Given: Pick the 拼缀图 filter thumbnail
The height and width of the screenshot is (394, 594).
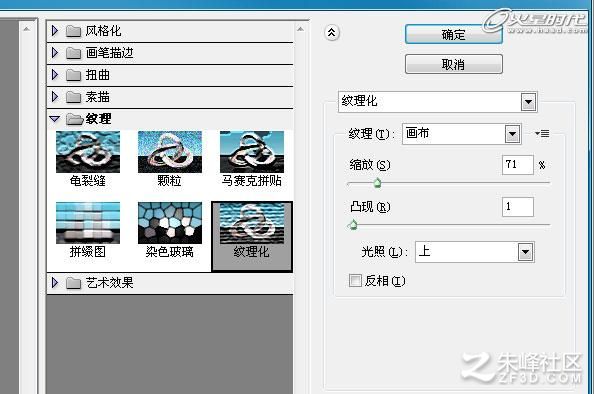Looking at the screenshot, I should click(88, 223).
